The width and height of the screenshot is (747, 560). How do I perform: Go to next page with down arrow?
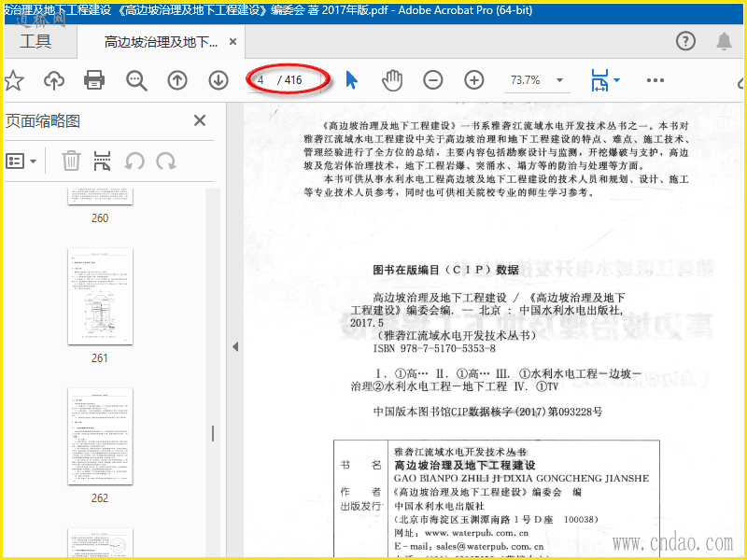tap(218, 80)
